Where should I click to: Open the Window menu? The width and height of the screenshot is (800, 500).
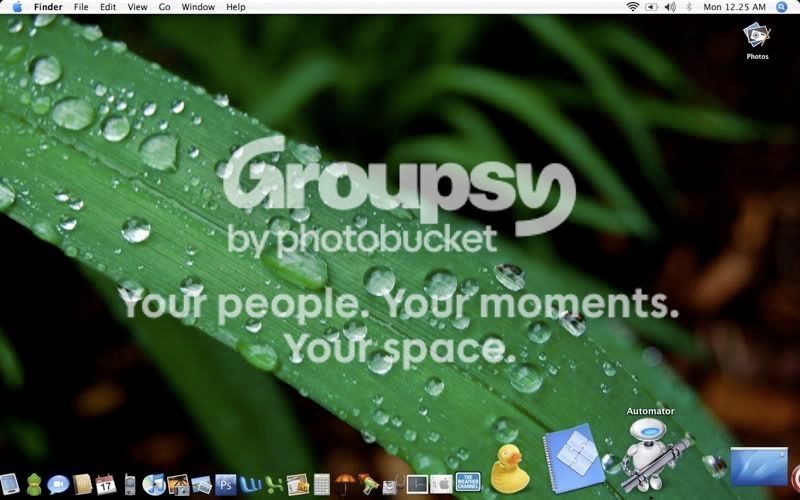click(198, 7)
